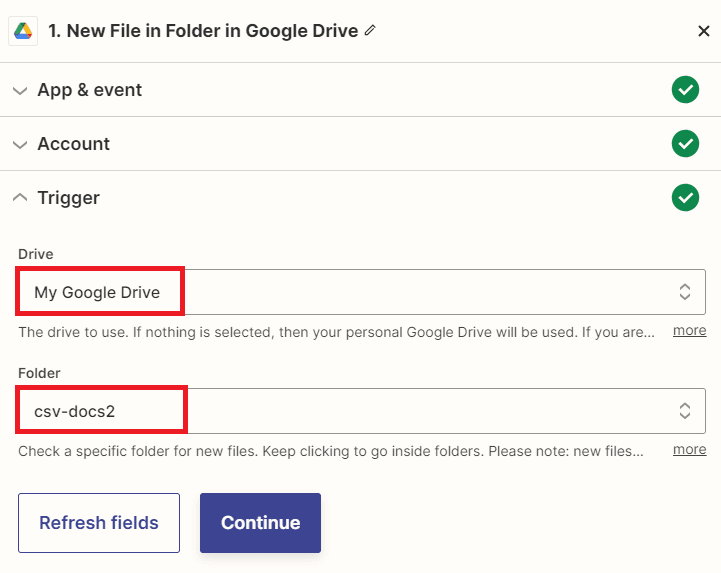
Task: Open the Drive dropdown arrows
Action: (x=685, y=292)
